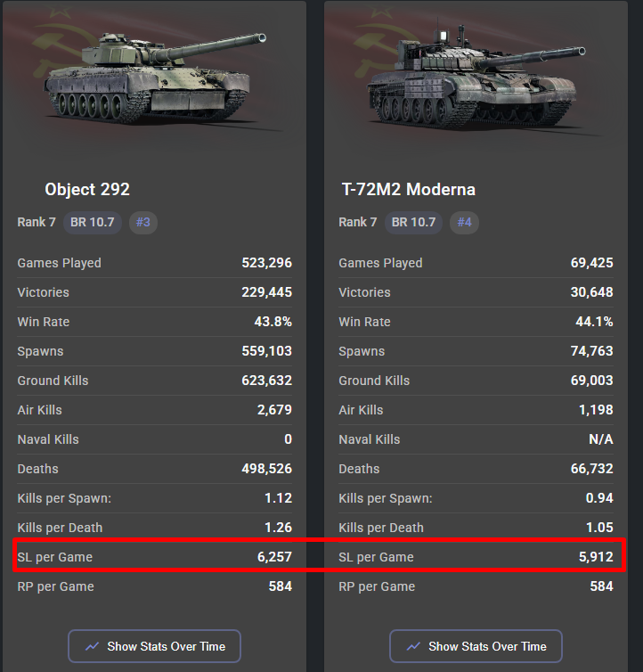Viewport: 643px width, 672px height.
Task: Click the chart icon in T-72M2 Moderna's stats button
Action: click(413, 646)
